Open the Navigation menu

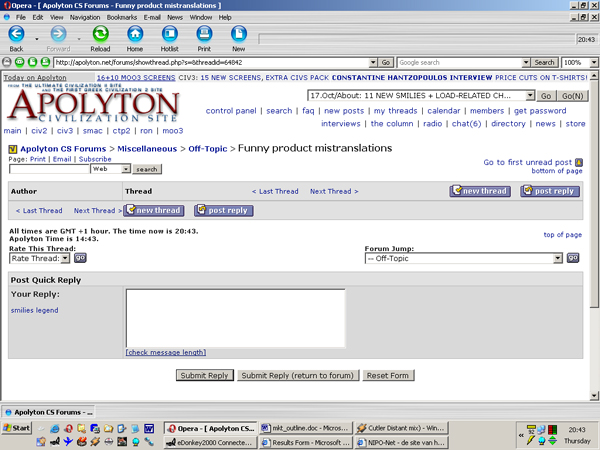84,17
